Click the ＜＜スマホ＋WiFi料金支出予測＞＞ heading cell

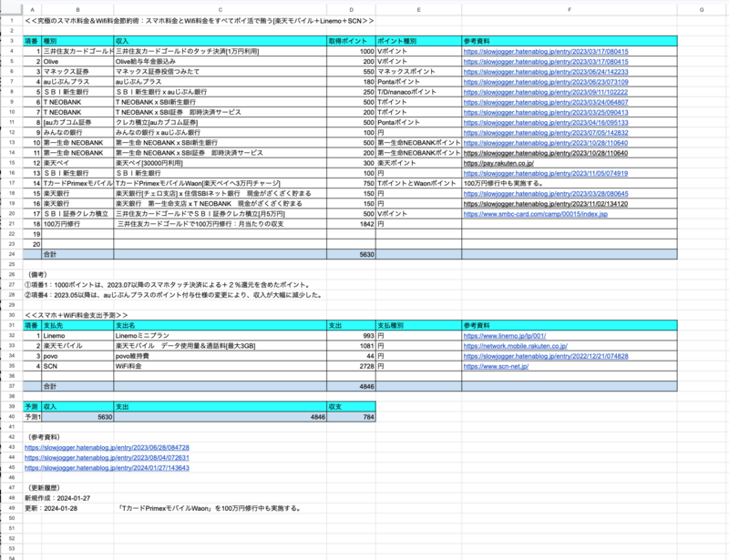tap(76, 315)
